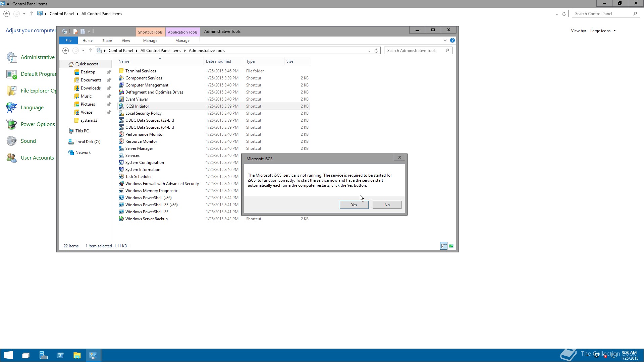Open Language in Control Panel
Image resolution: width=644 pixels, height=362 pixels.
click(32, 108)
